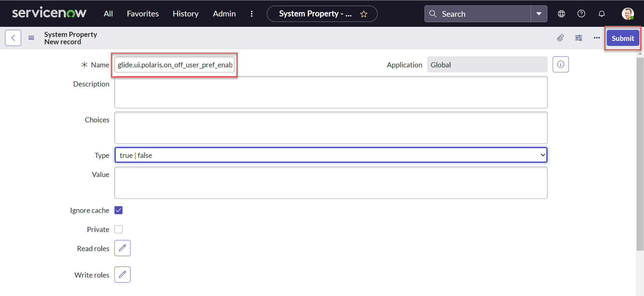Open personalize form settings icon
The width and height of the screenshot is (644, 296).
click(x=579, y=38)
